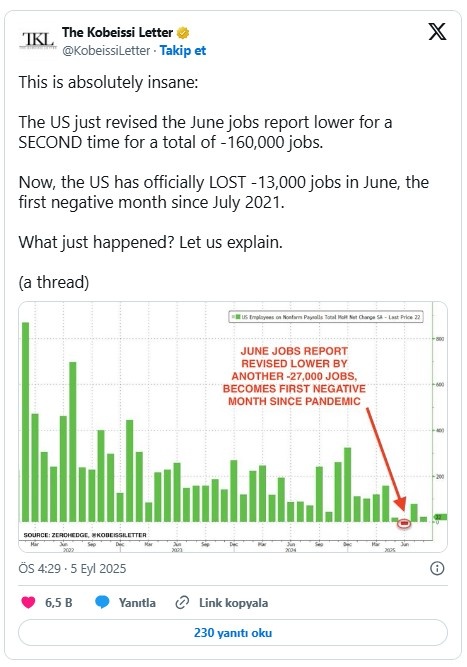Click The Kobeissi Letter display name

[117, 32]
